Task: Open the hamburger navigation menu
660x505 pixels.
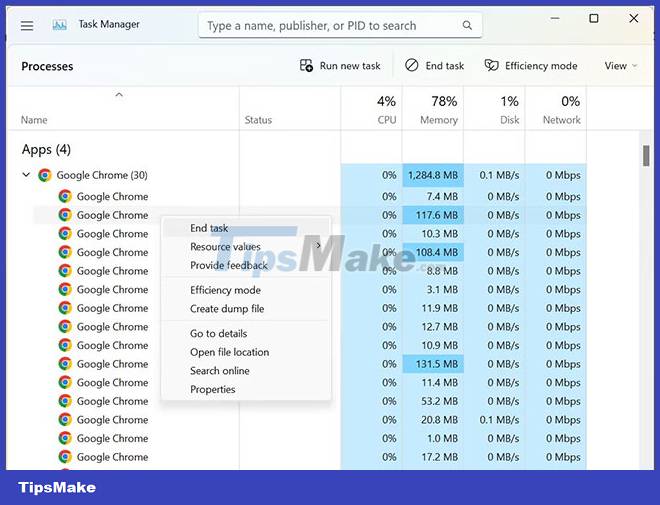Action: pos(27,26)
